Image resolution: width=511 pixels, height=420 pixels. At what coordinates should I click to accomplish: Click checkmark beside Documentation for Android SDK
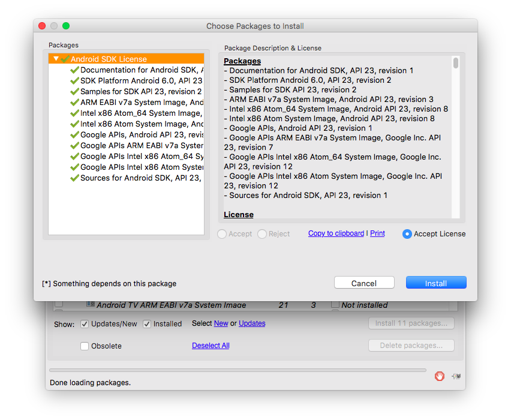(74, 70)
